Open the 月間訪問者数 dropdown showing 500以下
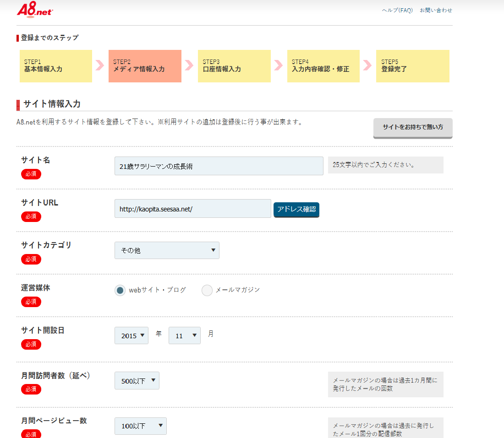The image size is (504, 438). click(137, 380)
